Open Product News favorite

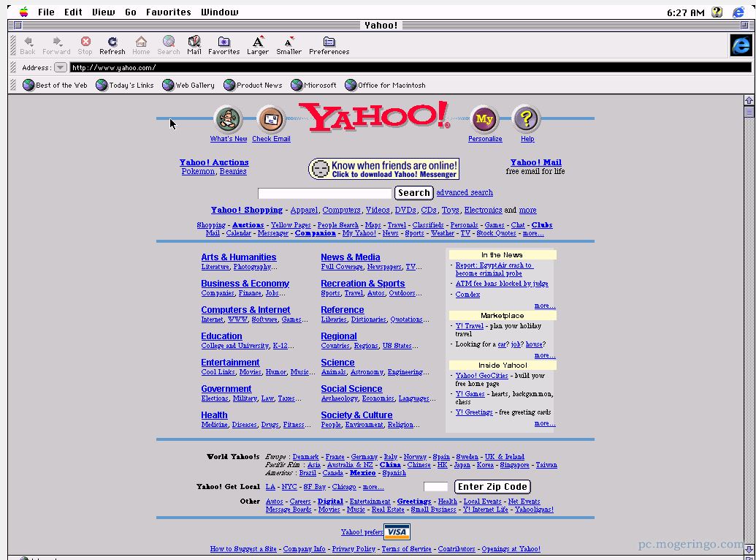tap(253, 85)
